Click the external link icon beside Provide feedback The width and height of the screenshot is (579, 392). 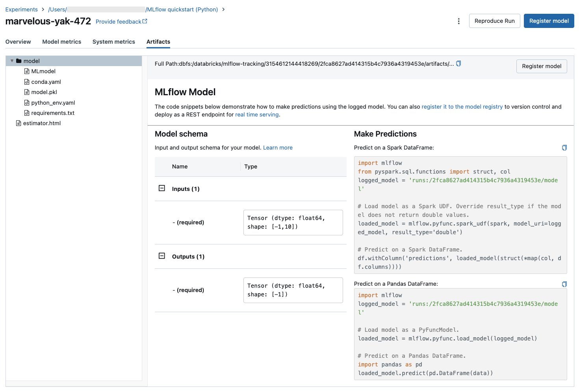point(145,21)
